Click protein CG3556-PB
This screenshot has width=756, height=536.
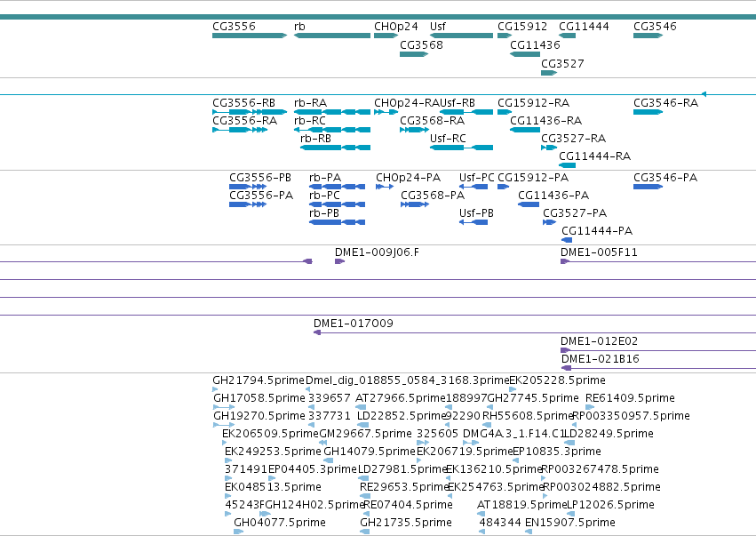tap(248, 187)
